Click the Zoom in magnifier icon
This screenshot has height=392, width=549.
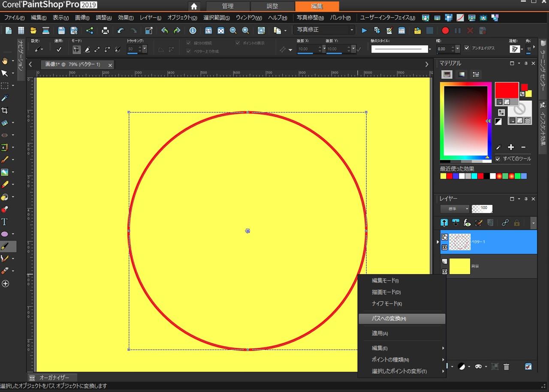pos(245,30)
